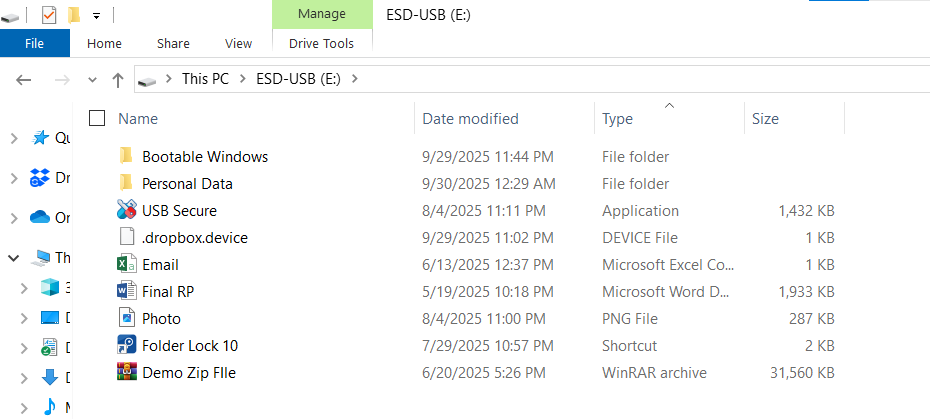Select the Personal Data folder icon
This screenshot has height=419, width=930.
(126, 183)
